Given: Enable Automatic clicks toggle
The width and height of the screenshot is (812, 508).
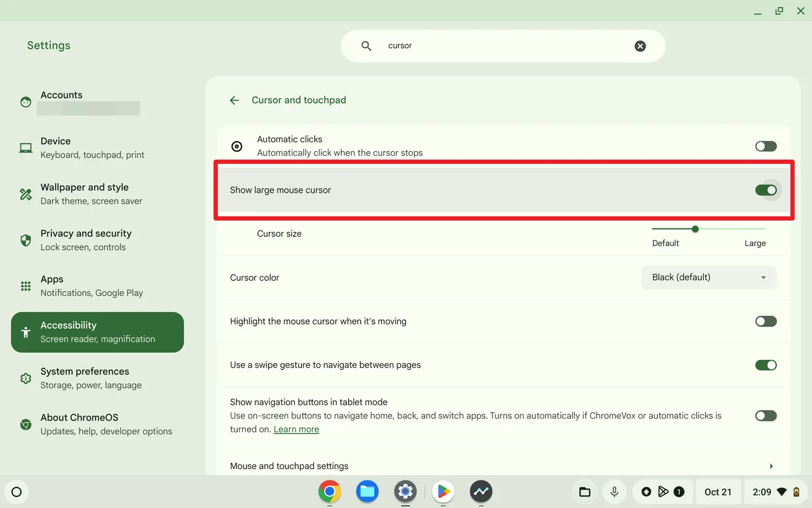Looking at the screenshot, I should pos(766,146).
